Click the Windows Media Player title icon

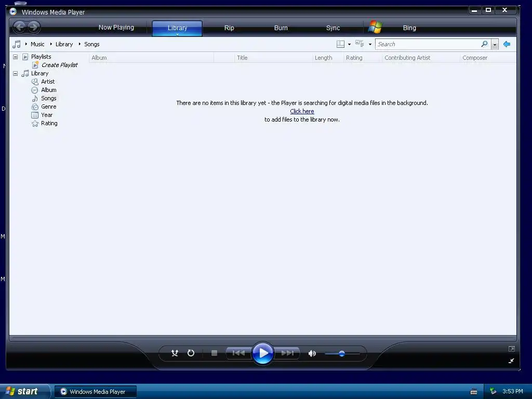[x=13, y=11]
